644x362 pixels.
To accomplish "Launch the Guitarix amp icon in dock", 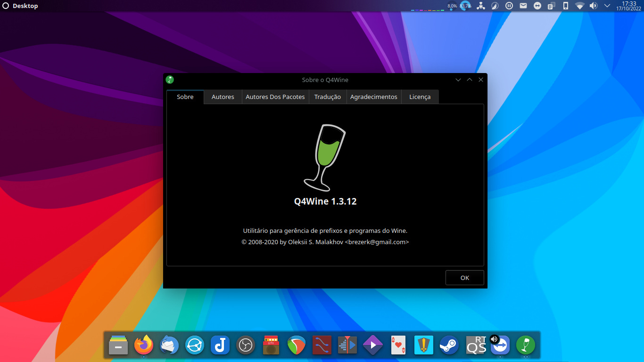I will tap(271, 346).
